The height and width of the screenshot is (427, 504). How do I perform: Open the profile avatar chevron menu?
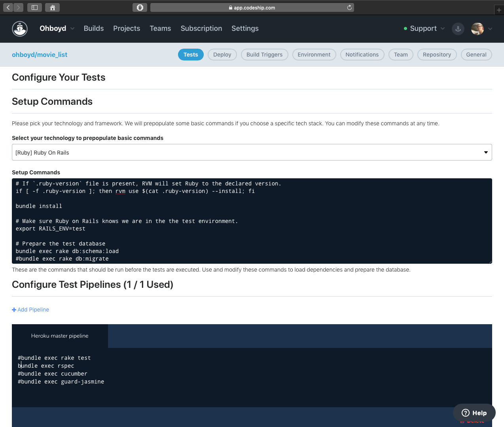click(490, 29)
